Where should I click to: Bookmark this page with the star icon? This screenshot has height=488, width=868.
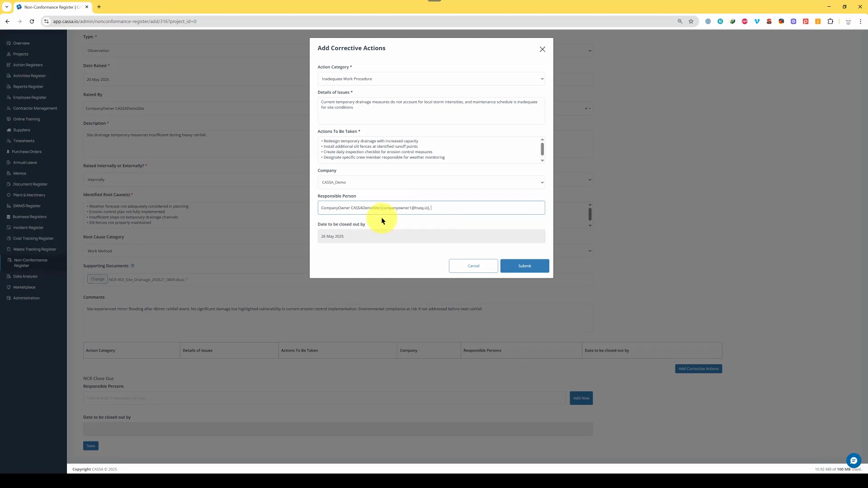(x=691, y=21)
